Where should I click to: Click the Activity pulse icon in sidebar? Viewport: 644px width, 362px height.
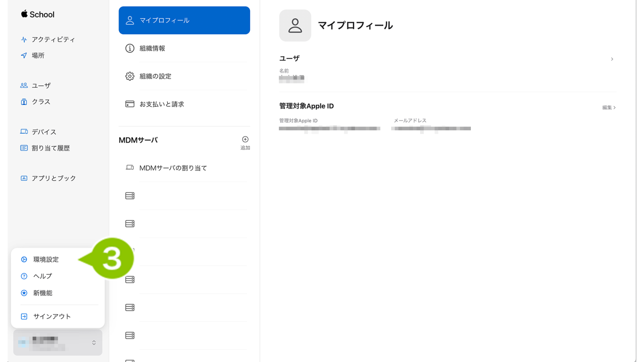(x=24, y=39)
